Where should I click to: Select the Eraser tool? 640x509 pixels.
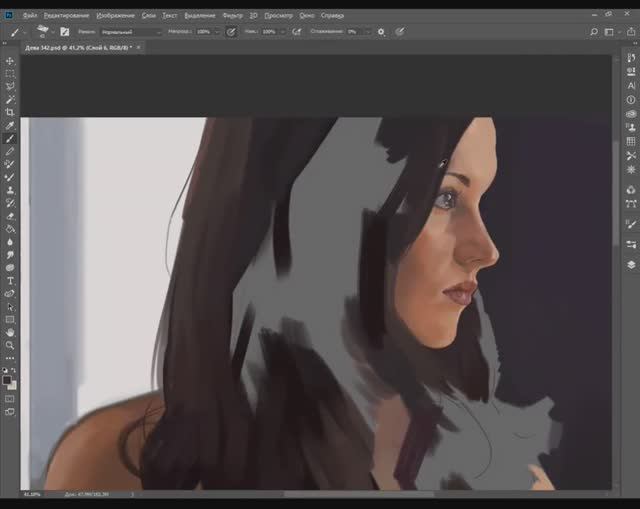10,216
